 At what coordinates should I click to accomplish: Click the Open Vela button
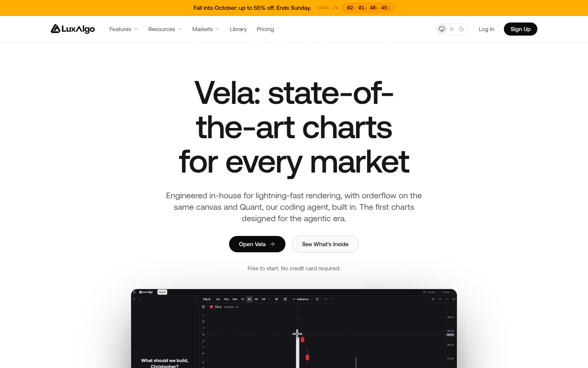click(x=257, y=244)
